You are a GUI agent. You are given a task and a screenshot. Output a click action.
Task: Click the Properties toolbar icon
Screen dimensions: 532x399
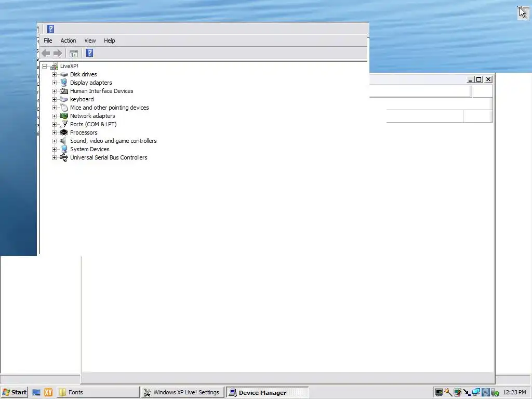click(x=74, y=54)
